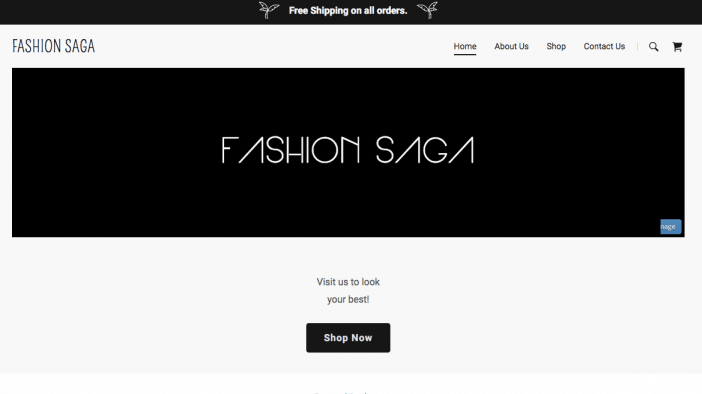This screenshot has width=702, height=394.
Task: Click the divider left of the search icon
Action: 637,47
